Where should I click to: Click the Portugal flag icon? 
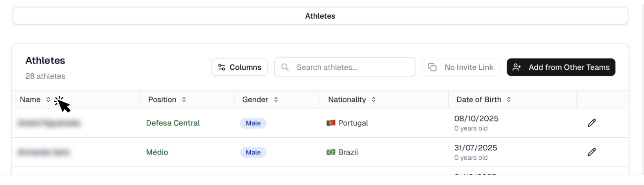point(331,123)
